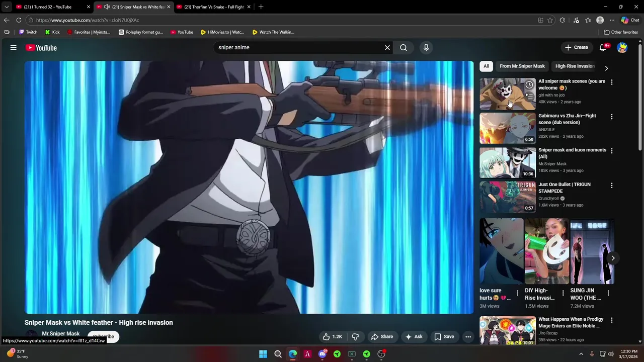The image size is (644, 362).
Task: Click the Create button
Action: coord(577,48)
